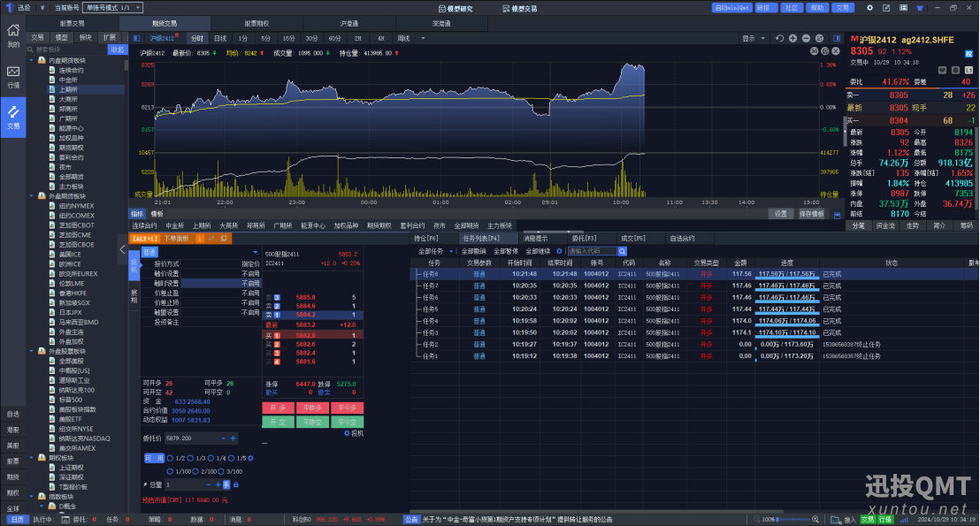Image resolution: width=980 pixels, height=526 pixels.
Task: Collapse the 外盘期货板块 tree group
Action: click(x=32, y=195)
